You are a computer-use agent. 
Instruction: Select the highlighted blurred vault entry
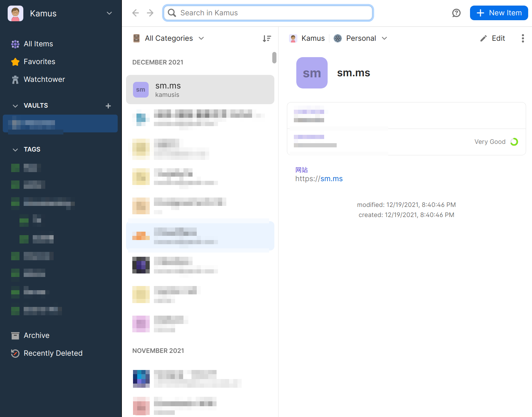coord(60,124)
